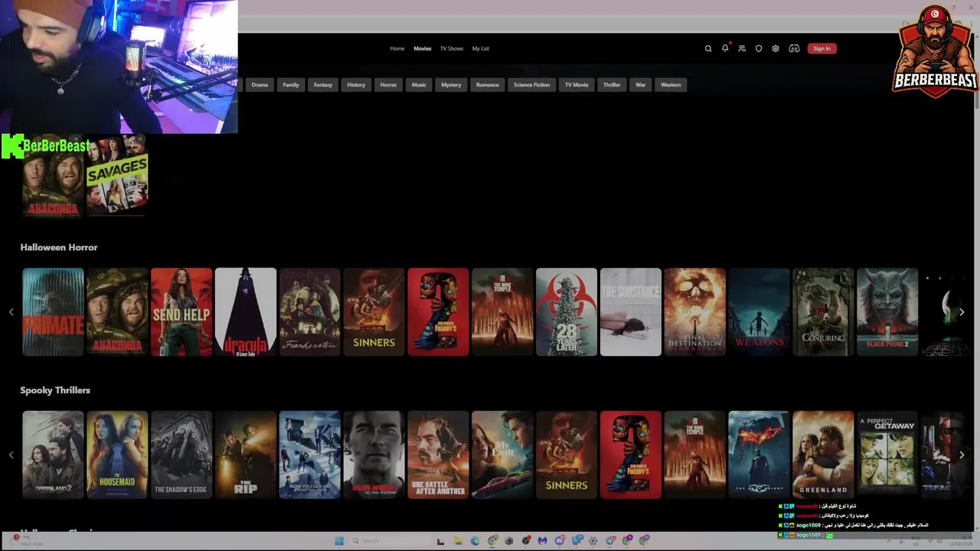Filter by History genre
This screenshot has width=980, height=551.
click(x=356, y=85)
